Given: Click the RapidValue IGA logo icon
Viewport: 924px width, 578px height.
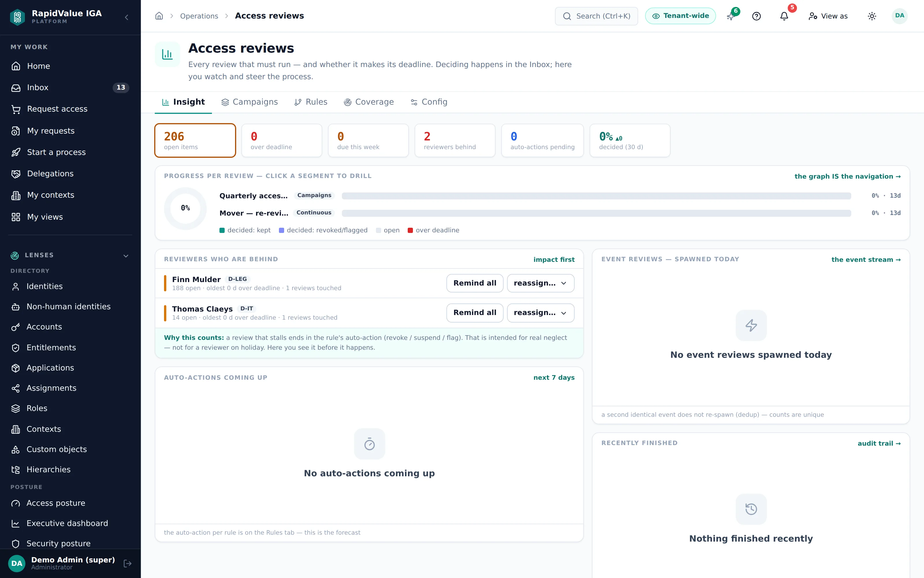Looking at the screenshot, I should pos(18,17).
